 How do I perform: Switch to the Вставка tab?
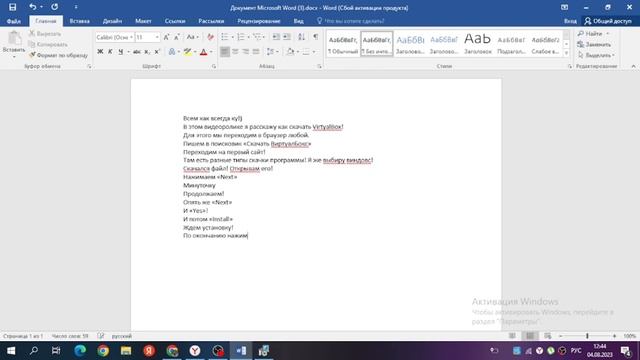[x=79, y=21]
